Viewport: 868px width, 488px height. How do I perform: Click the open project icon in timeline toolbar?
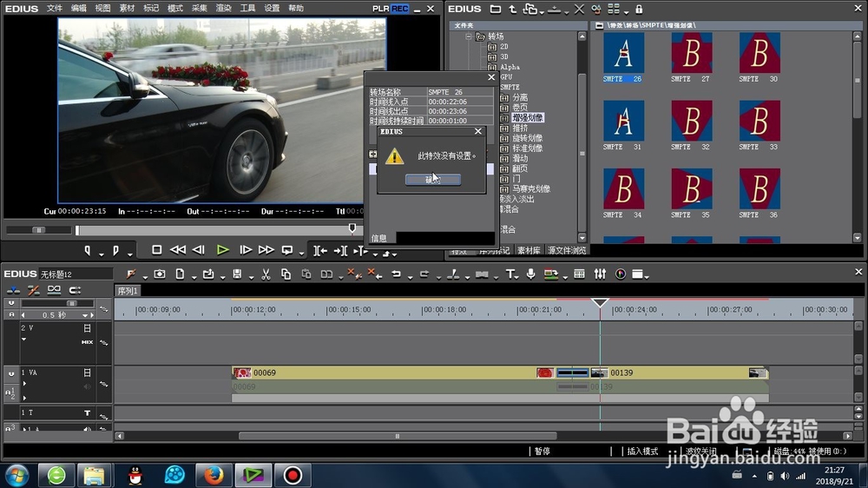point(208,274)
